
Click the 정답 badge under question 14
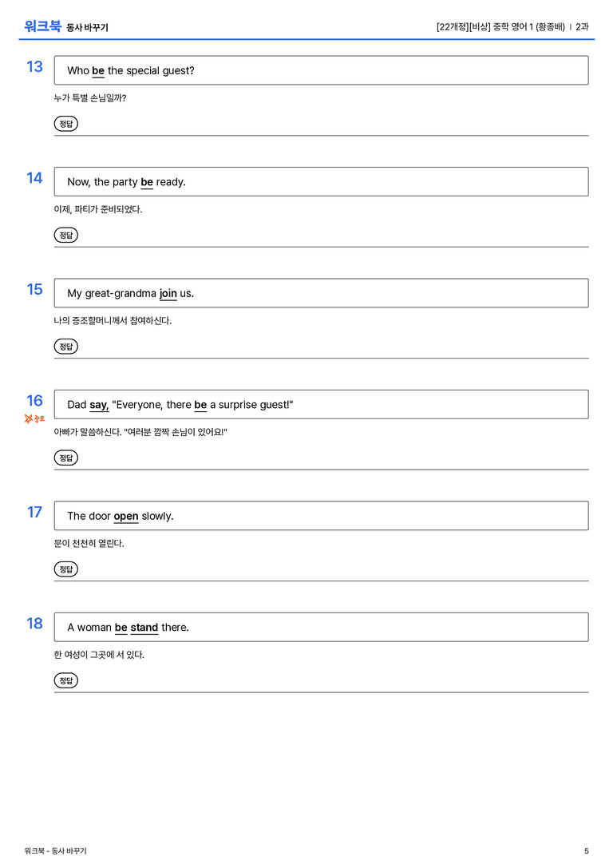[x=65, y=235]
